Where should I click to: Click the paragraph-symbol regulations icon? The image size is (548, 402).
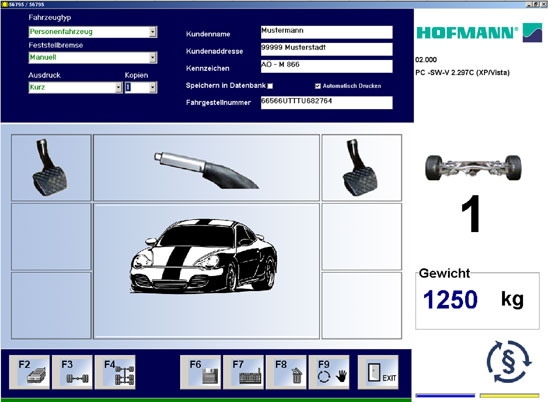pos(509,362)
